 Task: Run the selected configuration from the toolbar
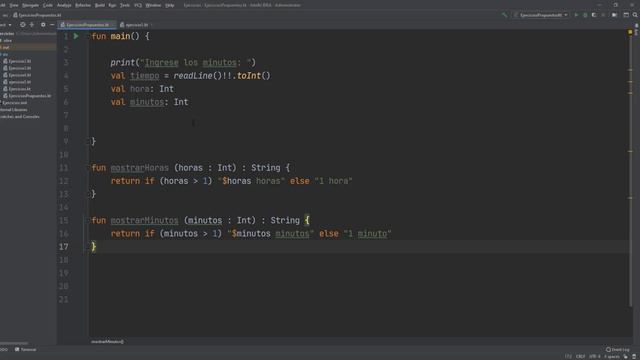576,15
